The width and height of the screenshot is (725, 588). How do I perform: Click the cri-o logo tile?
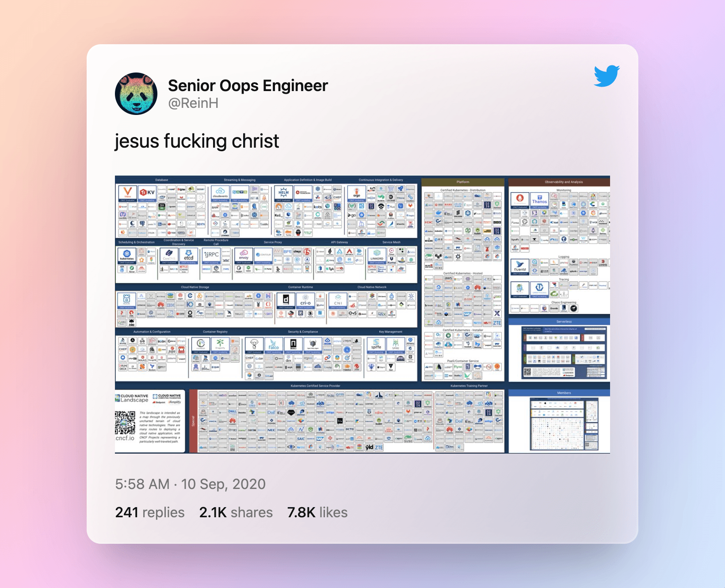pos(305,301)
